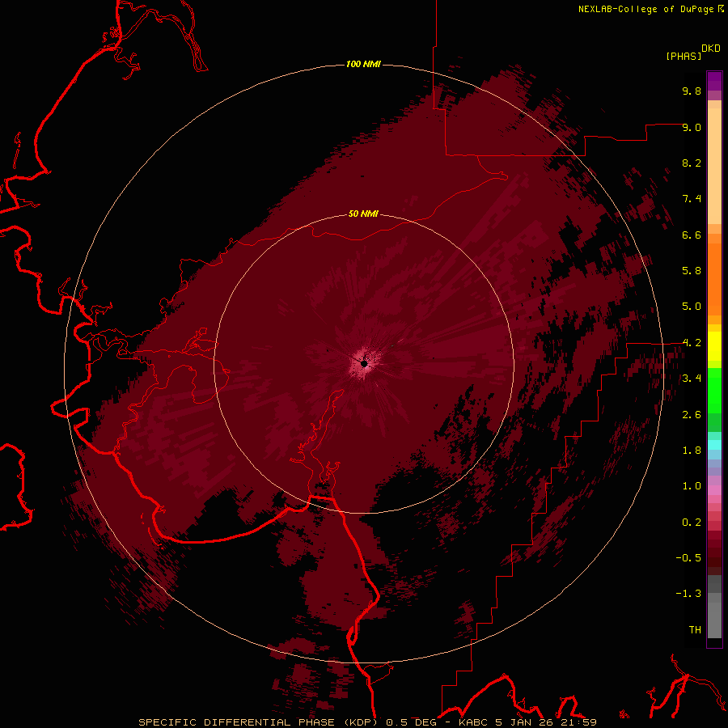Pick the purple swatch at legend top
The width and height of the screenshot is (728, 728).
point(714,81)
